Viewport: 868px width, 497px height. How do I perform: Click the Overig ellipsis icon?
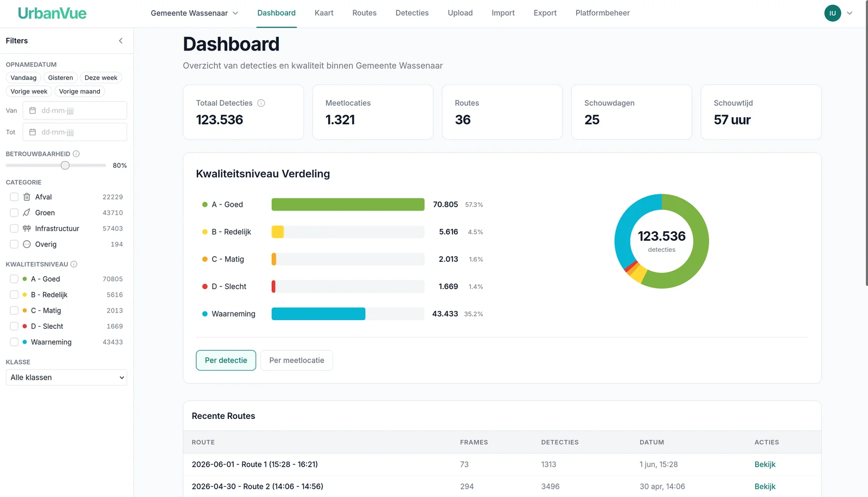pyautogui.click(x=27, y=244)
